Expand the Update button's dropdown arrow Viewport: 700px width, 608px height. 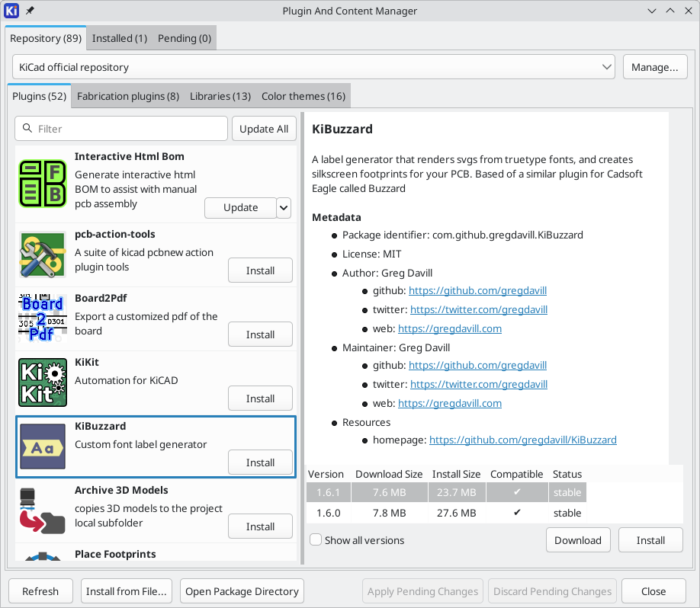283,207
